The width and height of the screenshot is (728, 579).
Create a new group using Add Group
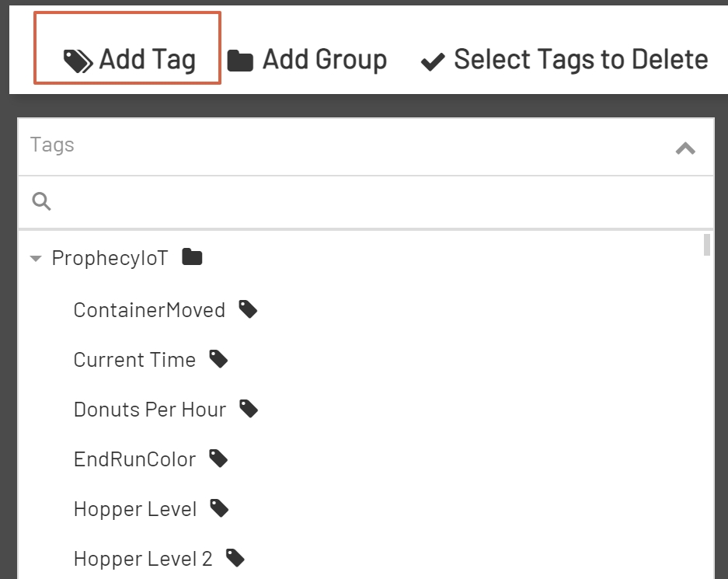click(x=308, y=58)
